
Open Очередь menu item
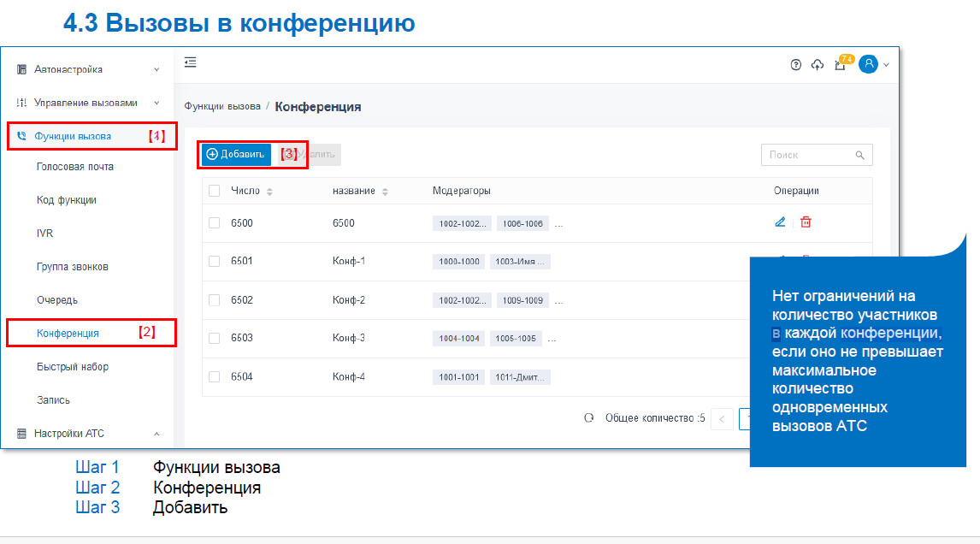pos(57,300)
